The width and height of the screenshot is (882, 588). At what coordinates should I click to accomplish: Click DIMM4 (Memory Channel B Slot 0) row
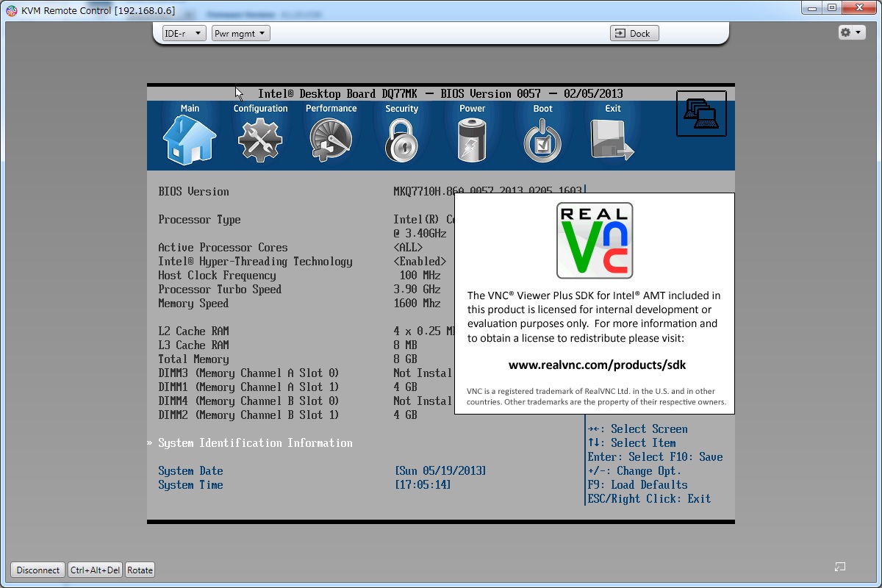point(248,401)
